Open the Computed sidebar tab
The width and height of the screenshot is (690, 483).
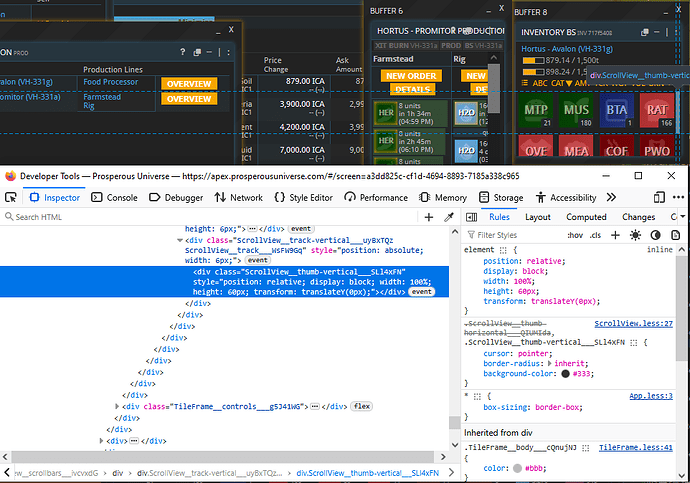pyautogui.click(x=586, y=217)
